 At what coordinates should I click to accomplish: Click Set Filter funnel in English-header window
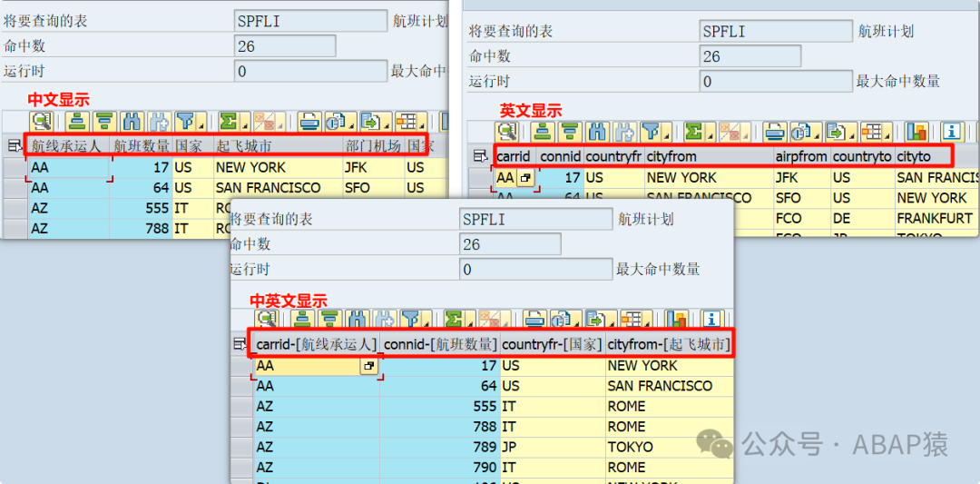pos(651,132)
